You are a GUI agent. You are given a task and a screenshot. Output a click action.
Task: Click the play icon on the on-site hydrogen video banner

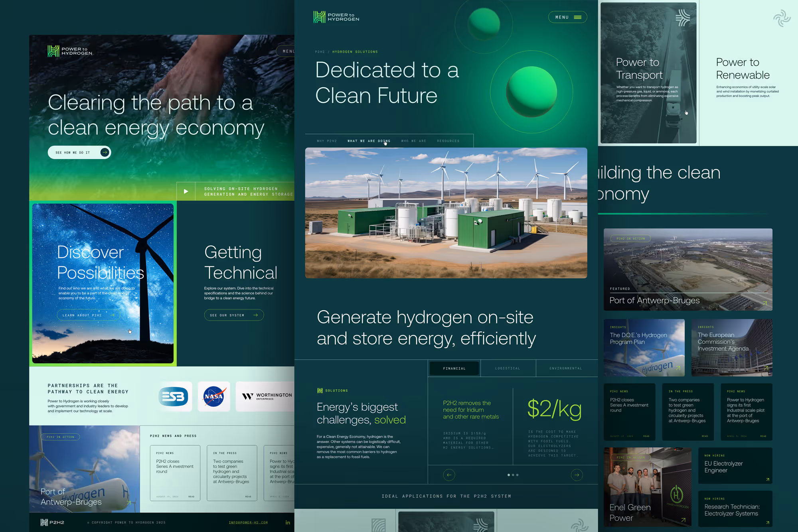point(186,191)
